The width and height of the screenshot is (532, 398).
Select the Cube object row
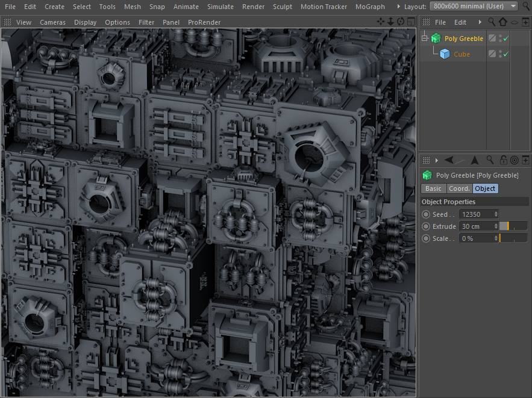coord(462,54)
